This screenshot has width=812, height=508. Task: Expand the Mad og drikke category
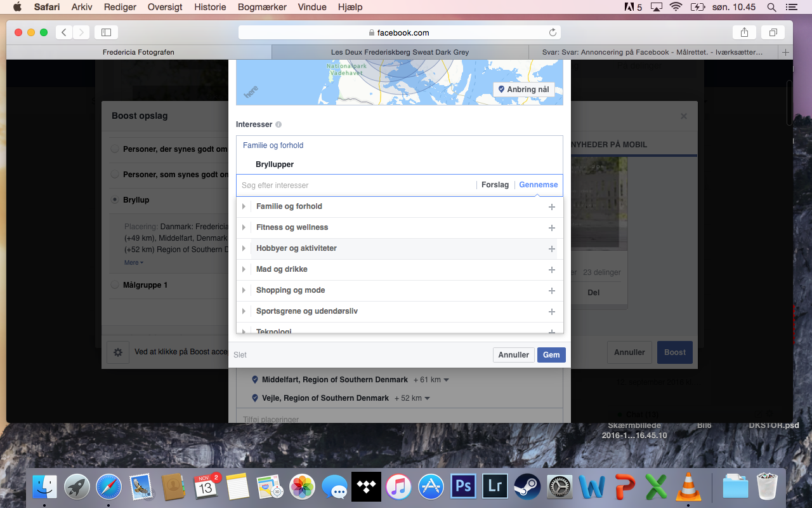click(244, 269)
